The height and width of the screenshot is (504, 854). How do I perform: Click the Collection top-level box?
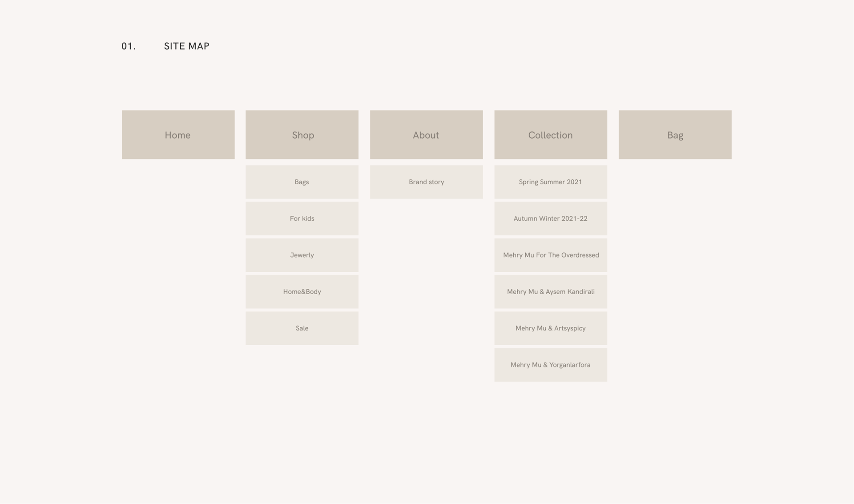[550, 135]
